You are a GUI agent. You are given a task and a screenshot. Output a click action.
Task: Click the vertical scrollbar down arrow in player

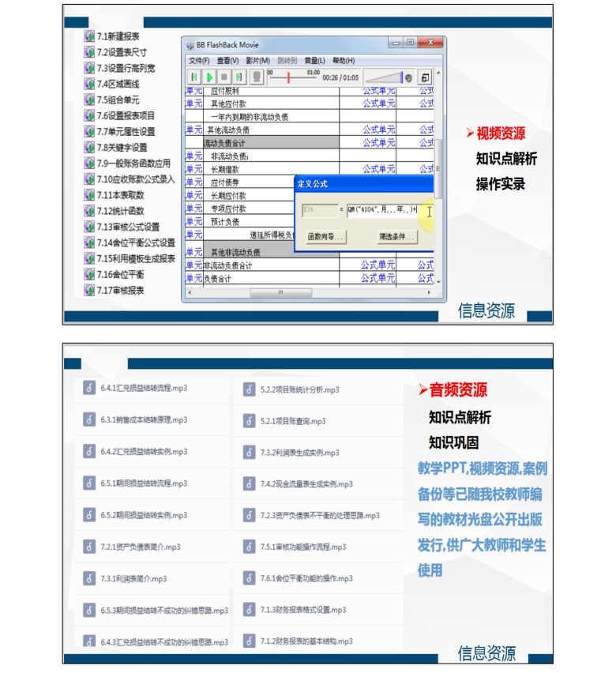click(438, 282)
